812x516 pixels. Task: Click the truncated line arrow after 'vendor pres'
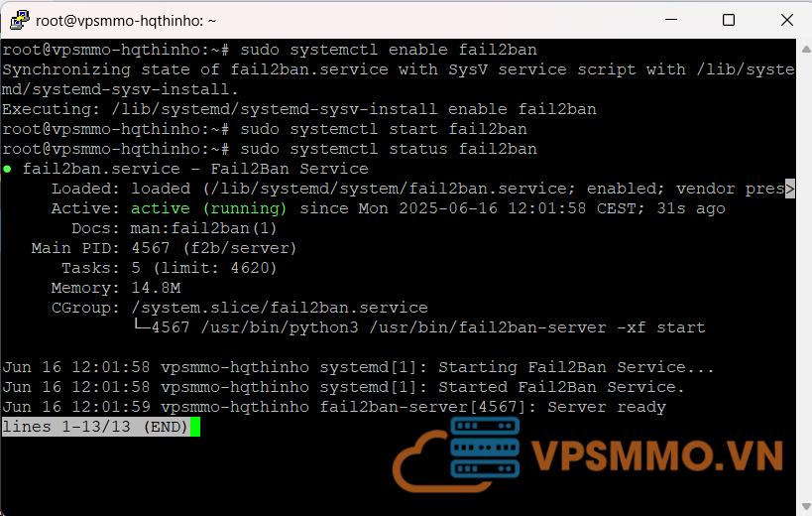pos(790,189)
